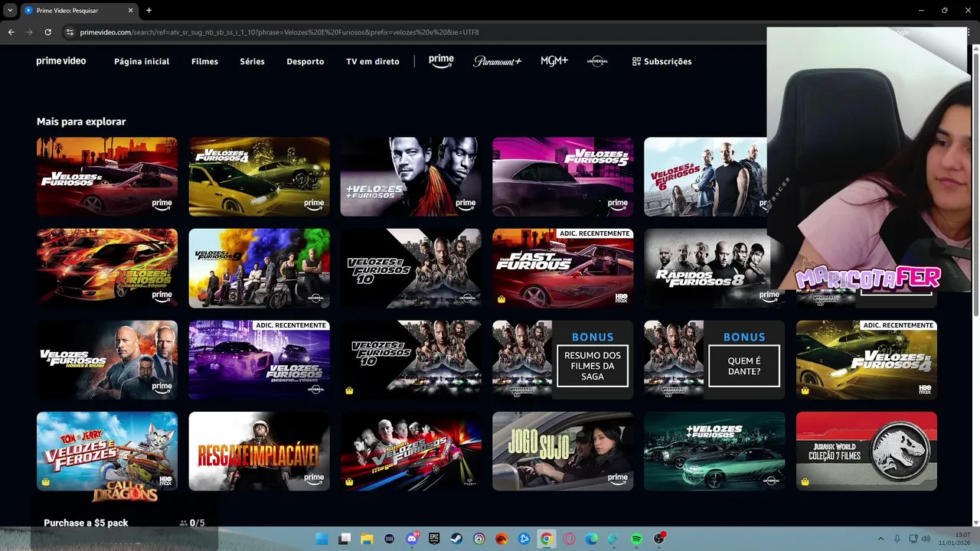Open volume control in system tray
This screenshot has height=551, width=980.
[926, 539]
